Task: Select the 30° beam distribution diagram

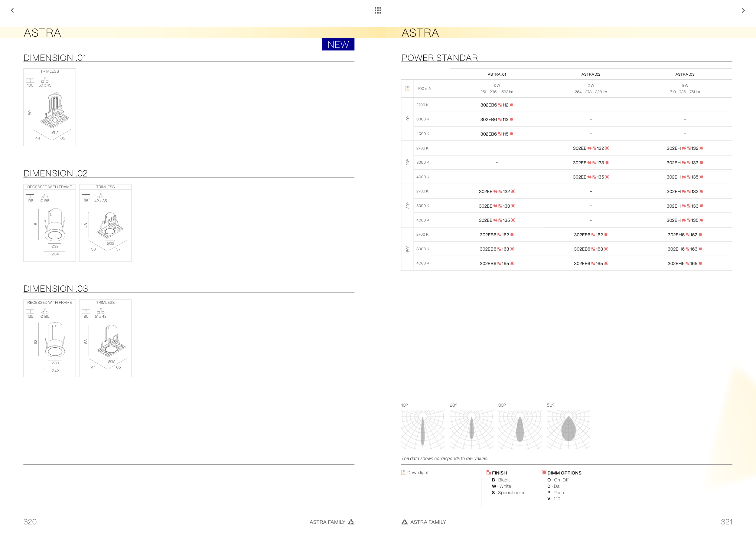Action: [x=520, y=429]
